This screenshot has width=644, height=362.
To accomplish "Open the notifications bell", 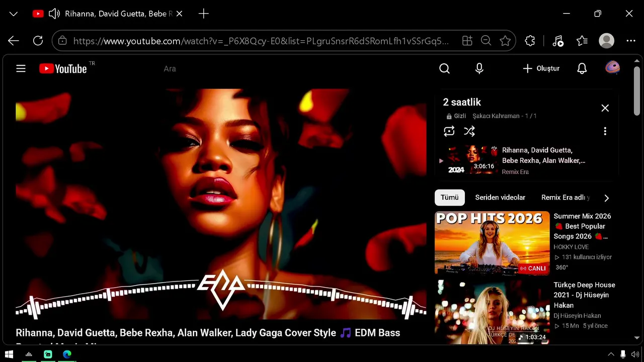I will click(582, 68).
